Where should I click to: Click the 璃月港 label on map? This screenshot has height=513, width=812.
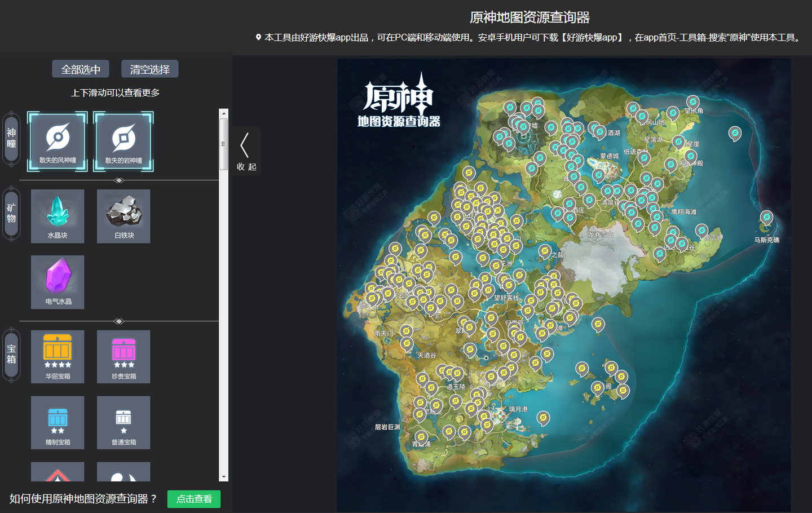click(518, 409)
